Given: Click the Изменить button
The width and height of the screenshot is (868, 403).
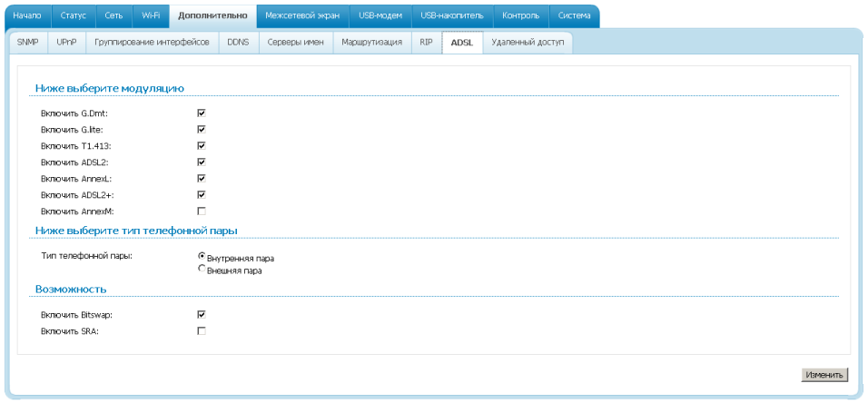Looking at the screenshot, I should (x=824, y=375).
